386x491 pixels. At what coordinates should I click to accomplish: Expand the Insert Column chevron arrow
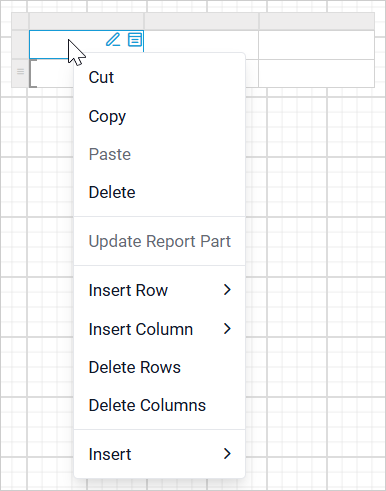tap(227, 329)
